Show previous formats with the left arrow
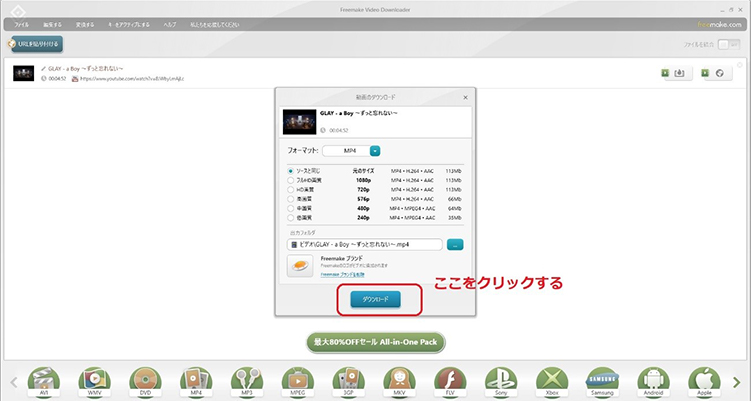This screenshot has width=751, height=401. click(x=14, y=382)
